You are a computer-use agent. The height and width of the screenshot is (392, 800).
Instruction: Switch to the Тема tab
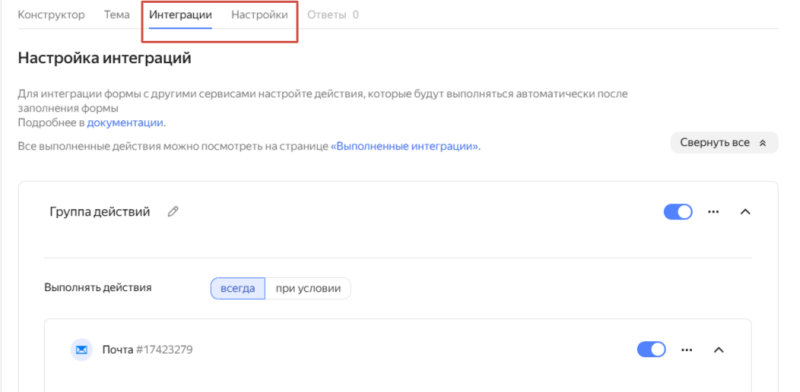pyautogui.click(x=117, y=15)
